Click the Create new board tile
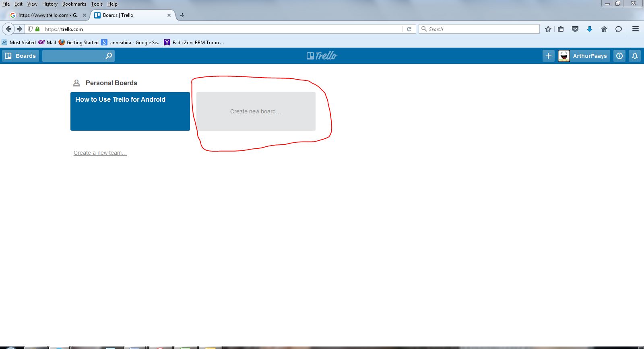This screenshot has height=349, width=644. click(256, 111)
